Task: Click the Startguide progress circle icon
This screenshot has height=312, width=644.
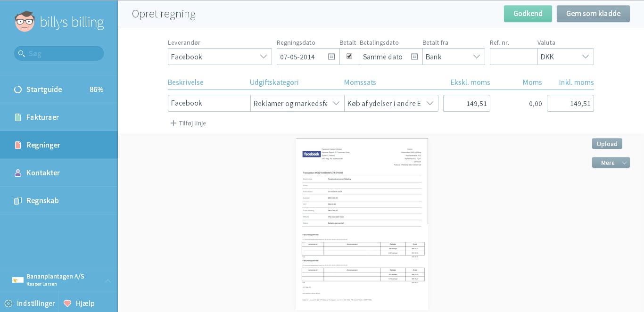Action: pyautogui.click(x=18, y=90)
